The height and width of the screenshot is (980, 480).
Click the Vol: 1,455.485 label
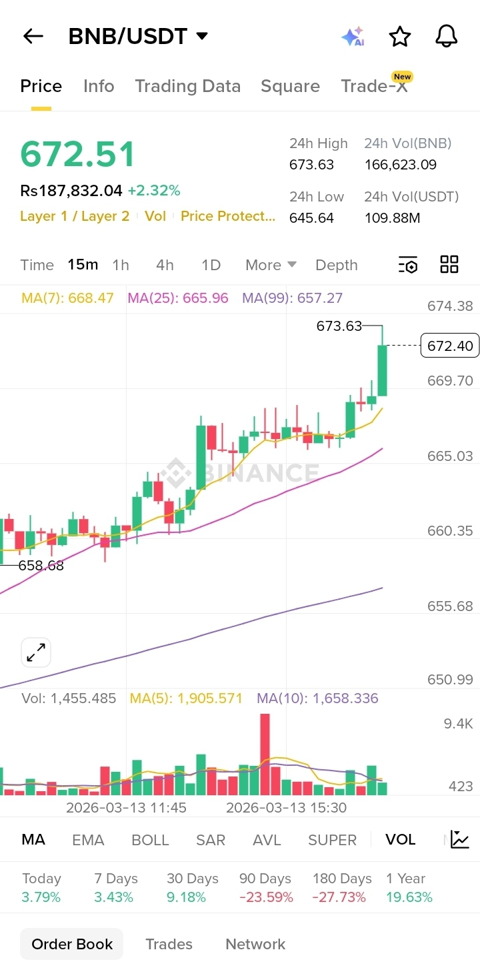(69, 698)
